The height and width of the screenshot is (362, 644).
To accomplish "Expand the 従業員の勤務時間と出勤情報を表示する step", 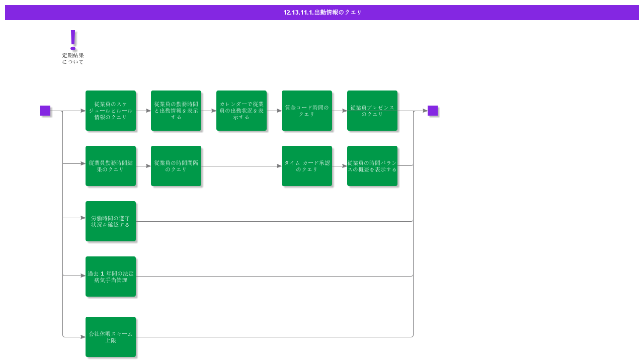I will (176, 110).
